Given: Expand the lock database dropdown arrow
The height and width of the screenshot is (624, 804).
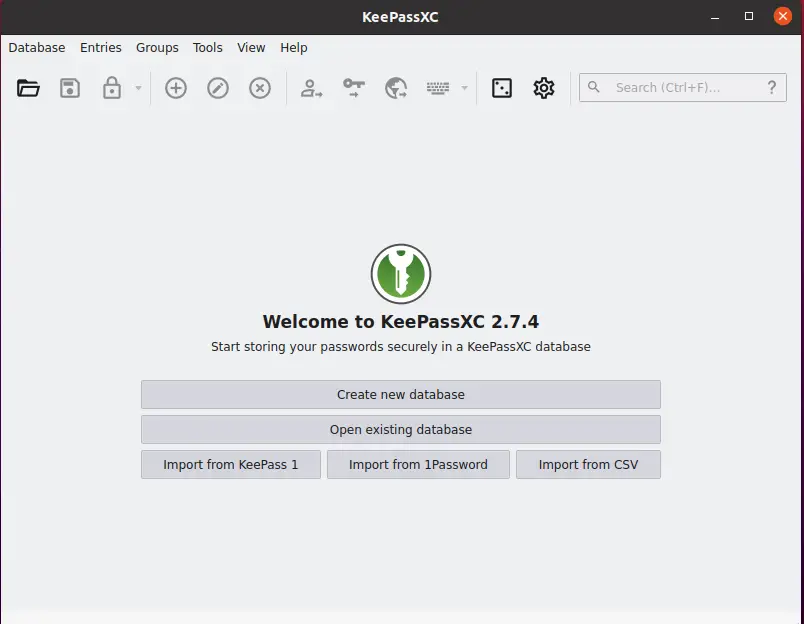Looking at the screenshot, I should pyautogui.click(x=138, y=88).
